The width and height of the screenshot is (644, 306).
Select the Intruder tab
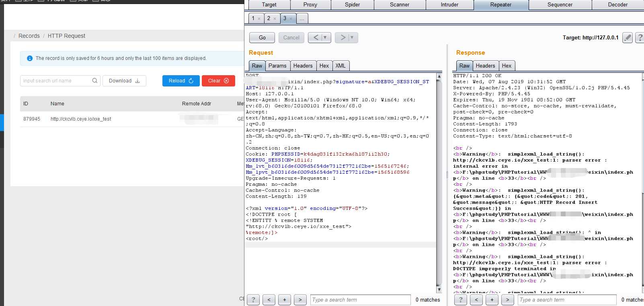[x=449, y=5]
